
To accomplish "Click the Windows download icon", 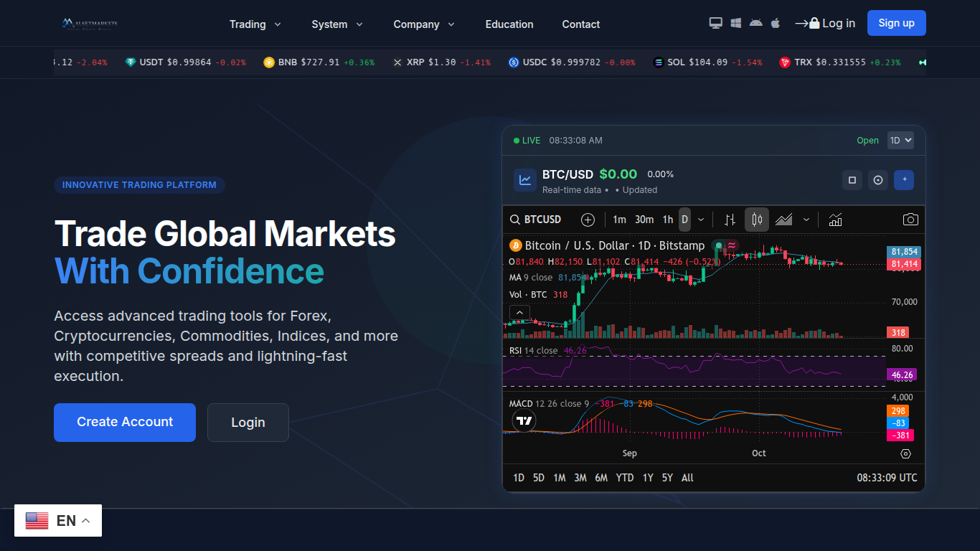I will 735,23.
